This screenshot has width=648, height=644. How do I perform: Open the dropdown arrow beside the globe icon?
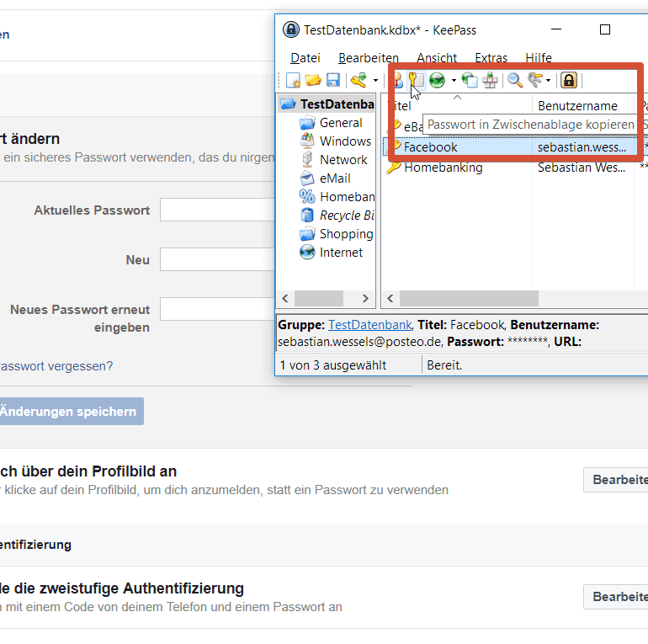[454, 81]
